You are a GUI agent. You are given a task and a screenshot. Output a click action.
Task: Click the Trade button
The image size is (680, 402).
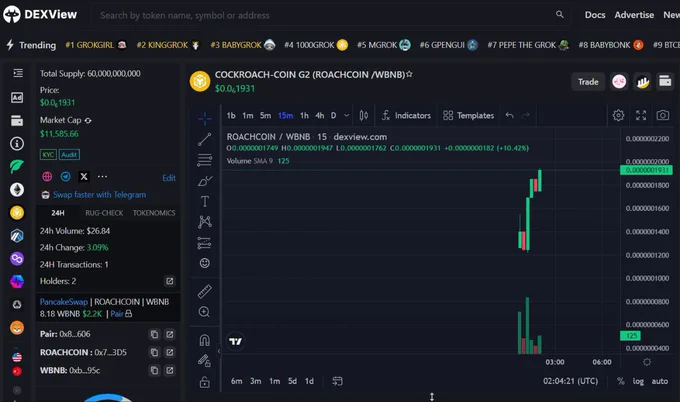click(x=588, y=82)
